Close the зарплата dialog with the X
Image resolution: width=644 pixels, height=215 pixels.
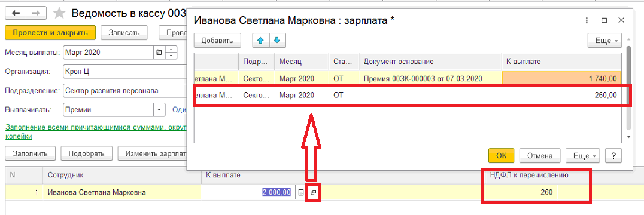coord(621,20)
